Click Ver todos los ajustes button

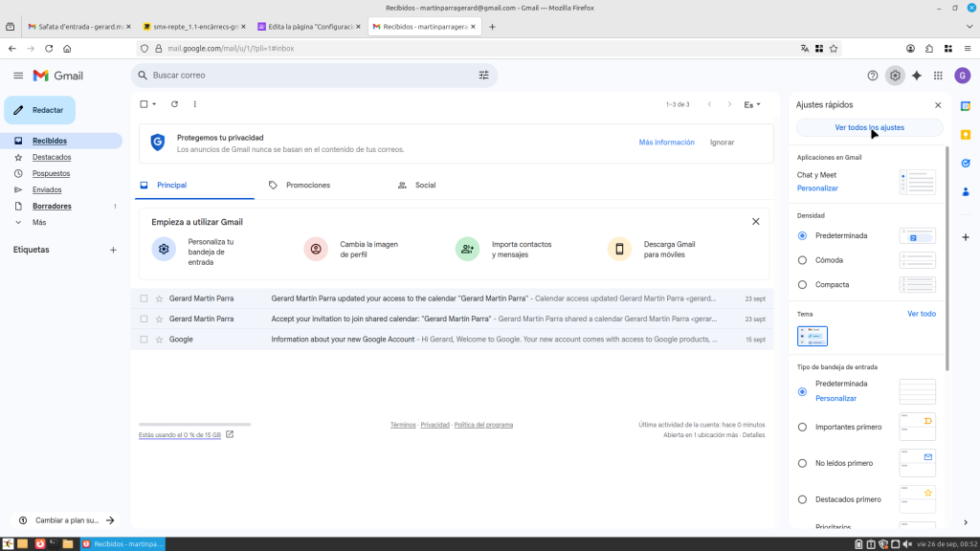[869, 127]
